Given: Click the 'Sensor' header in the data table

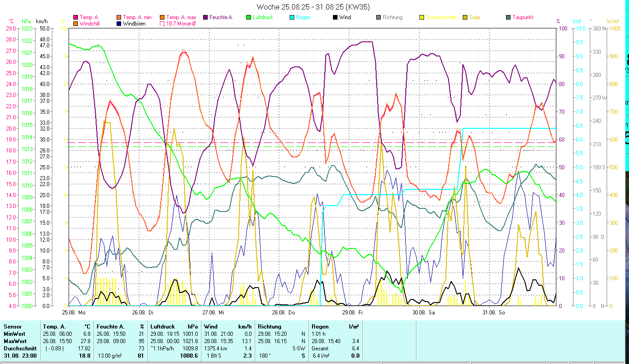Looking at the screenshot, I should 12,326.
